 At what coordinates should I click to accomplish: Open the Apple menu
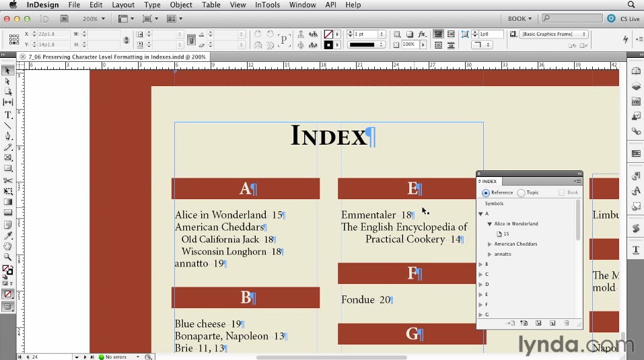pos(13,5)
